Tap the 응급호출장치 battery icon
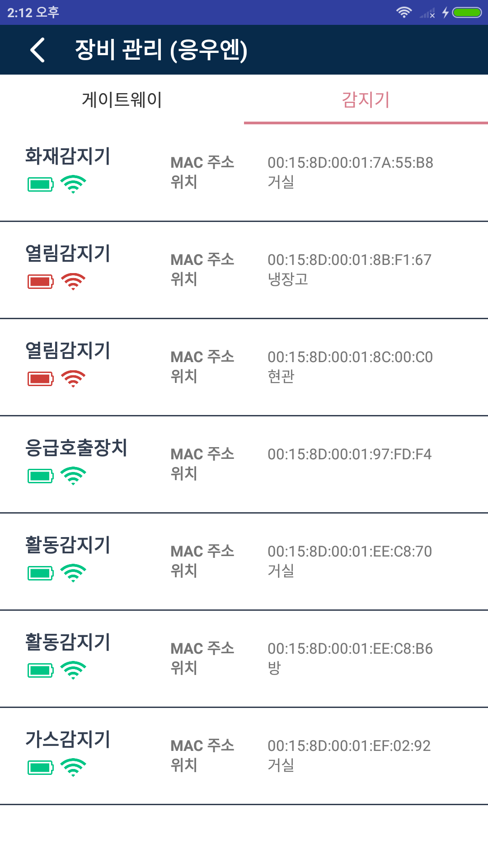This screenshot has height=868, width=488. [x=41, y=476]
